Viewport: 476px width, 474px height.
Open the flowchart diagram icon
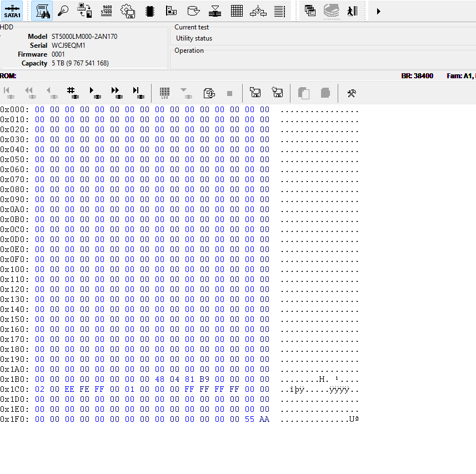click(258, 11)
